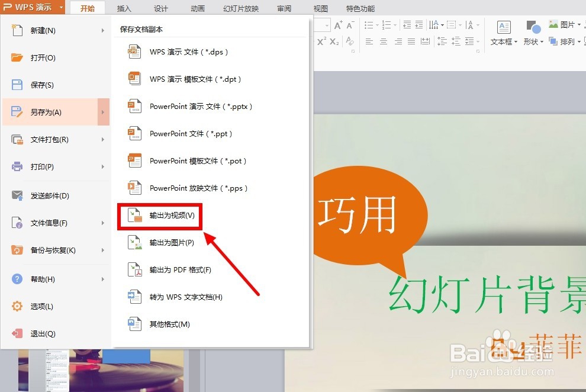
Task: Expand the 备份与恢复(K) submenu arrow
Action: point(103,250)
